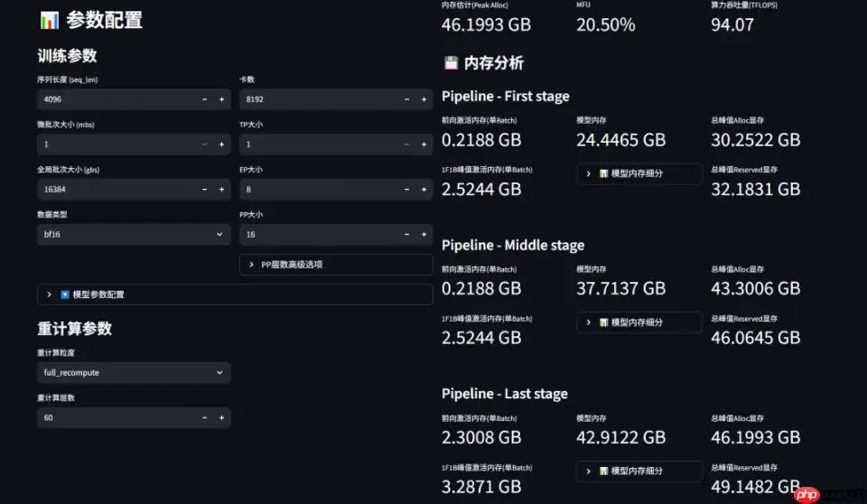Click the EP大小 input field
The height and width of the screenshot is (504, 867).
(x=318, y=190)
